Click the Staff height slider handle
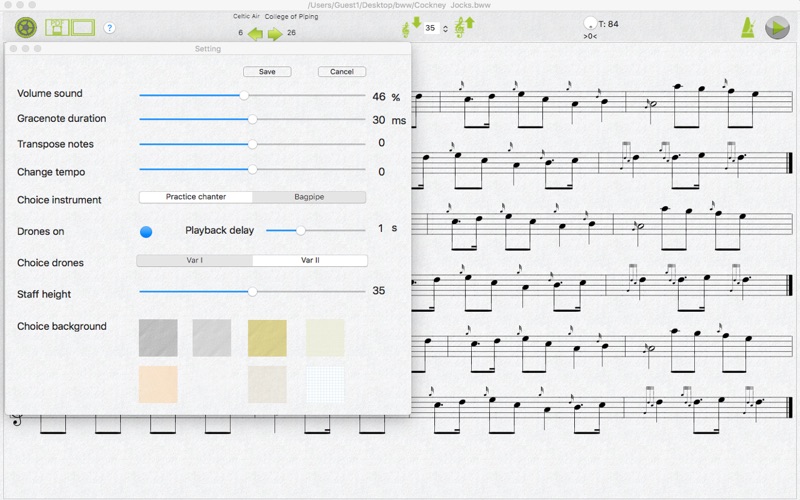 coord(253,292)
